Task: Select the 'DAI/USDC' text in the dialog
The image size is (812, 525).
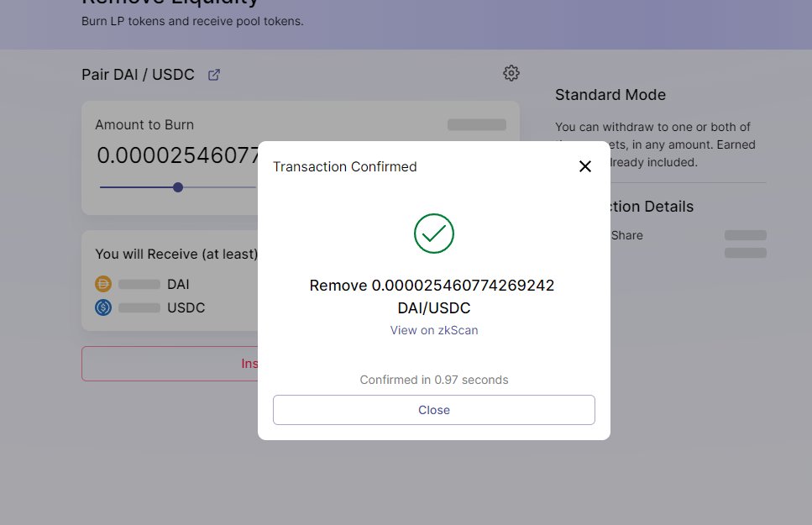Action: (x=434, y=307)
